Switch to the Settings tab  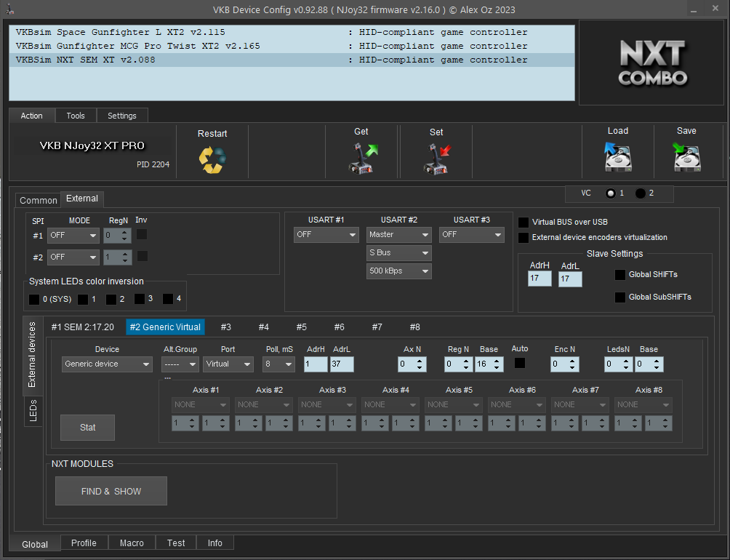[x=122, y=116]
